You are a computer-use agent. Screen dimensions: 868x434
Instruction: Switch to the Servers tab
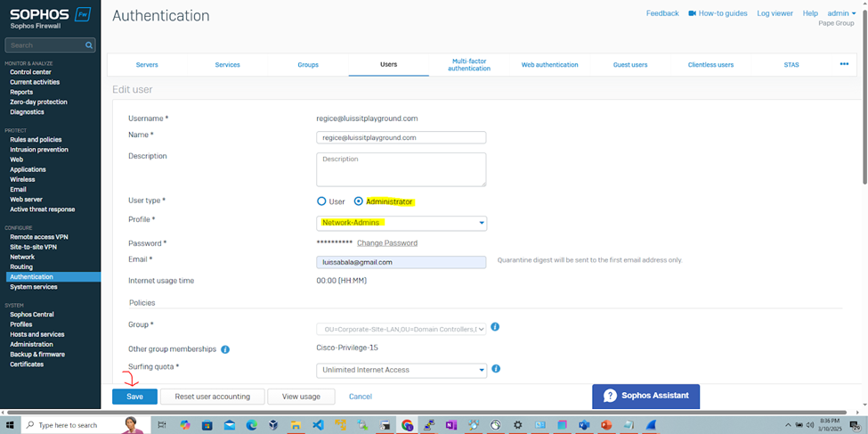(147, 65)
